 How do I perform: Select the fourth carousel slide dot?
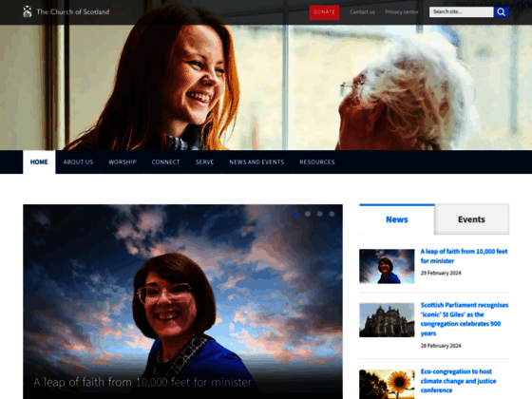pyautogui.click(x=332, y=214)
